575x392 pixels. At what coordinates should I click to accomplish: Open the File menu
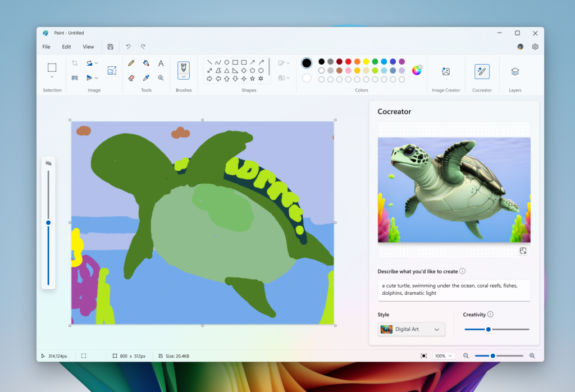tap(46, 47)
